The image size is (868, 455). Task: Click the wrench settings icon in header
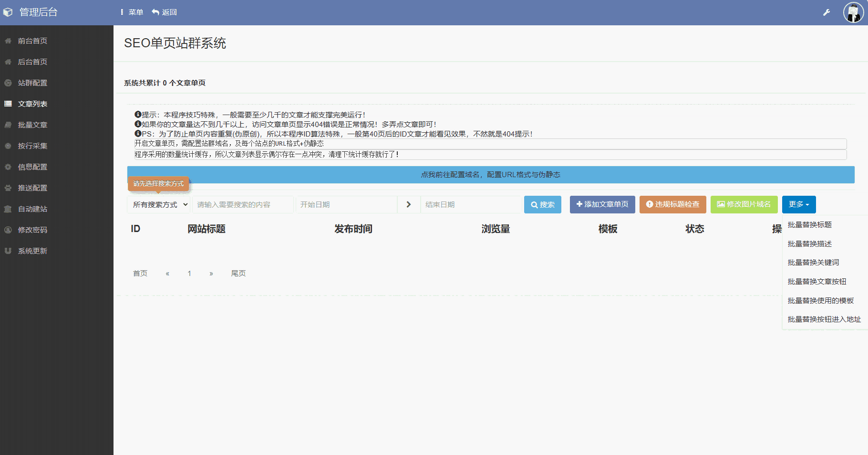pos(827,12)
